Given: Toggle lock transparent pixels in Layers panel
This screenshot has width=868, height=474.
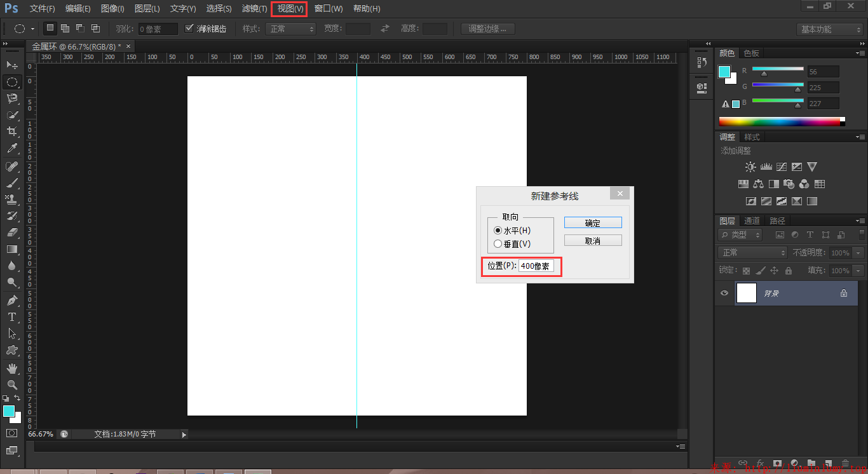Looking at the screenshot, I should coord(746,271).
